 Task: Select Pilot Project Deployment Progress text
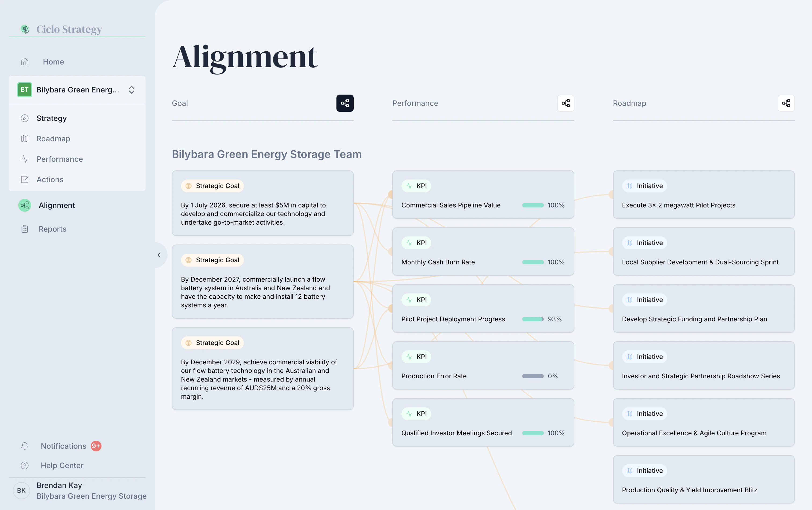(x=453, y=319)
